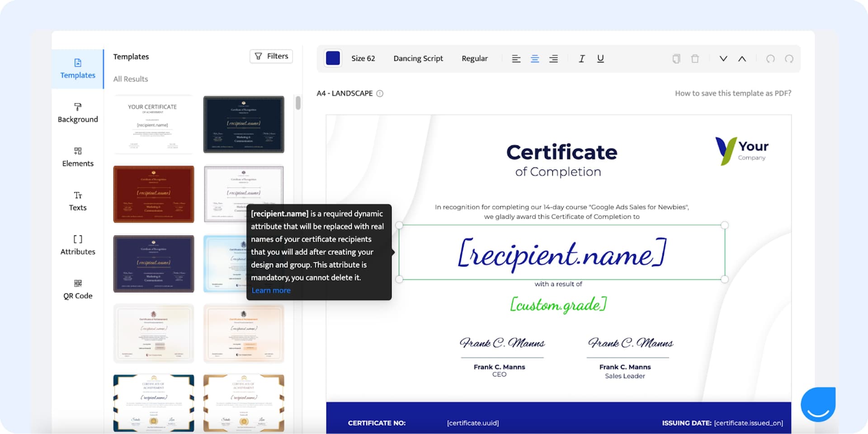Move layer up with up arrow

click(x=742, y=59)
